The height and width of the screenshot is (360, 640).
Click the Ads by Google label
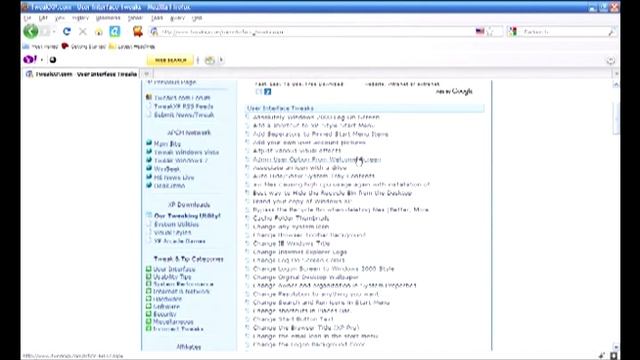point(454,91)
